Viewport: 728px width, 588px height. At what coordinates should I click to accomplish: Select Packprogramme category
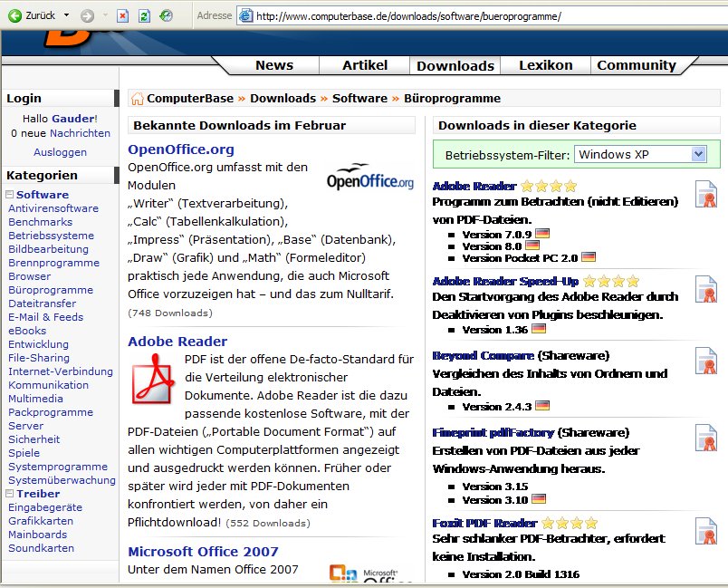tap(51, 412)
